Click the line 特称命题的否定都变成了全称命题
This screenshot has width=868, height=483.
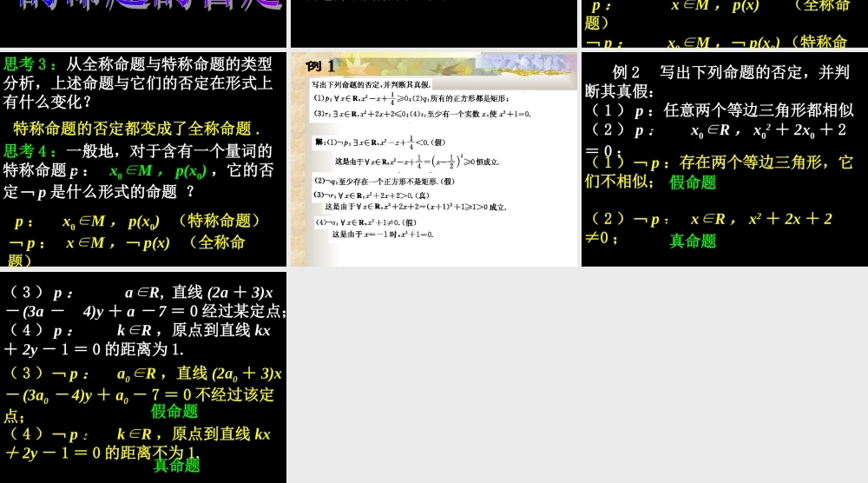[136, 129]
